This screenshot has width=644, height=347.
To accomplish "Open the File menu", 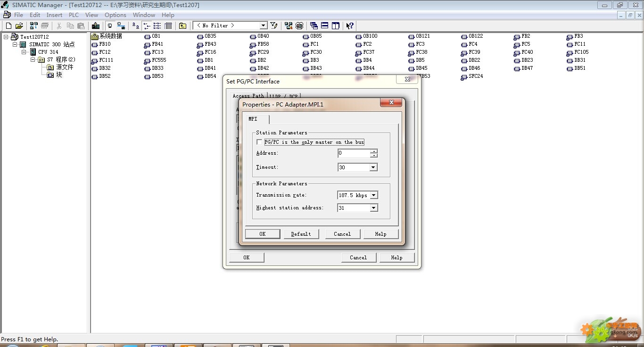I will click(x=18, y=15).
